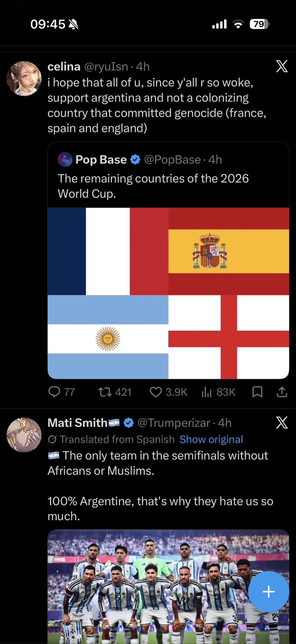Open the @Trumperizar handle
The width and height of the screenshot is (296, 644).
coord(173,423)
